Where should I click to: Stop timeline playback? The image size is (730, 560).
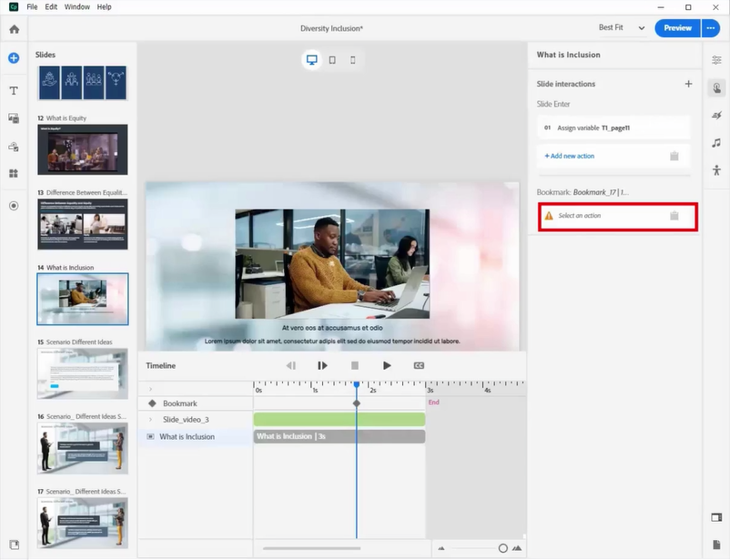tap(355, 366)
